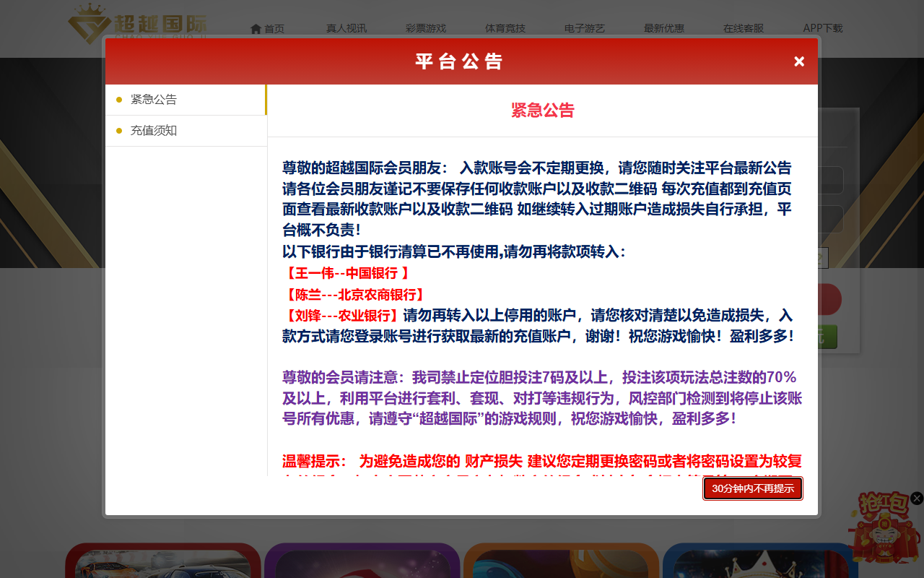This screenshot has height=578, width=924.
Task: Open the 充值须知 sidebar item
Action: pos(186,131)
